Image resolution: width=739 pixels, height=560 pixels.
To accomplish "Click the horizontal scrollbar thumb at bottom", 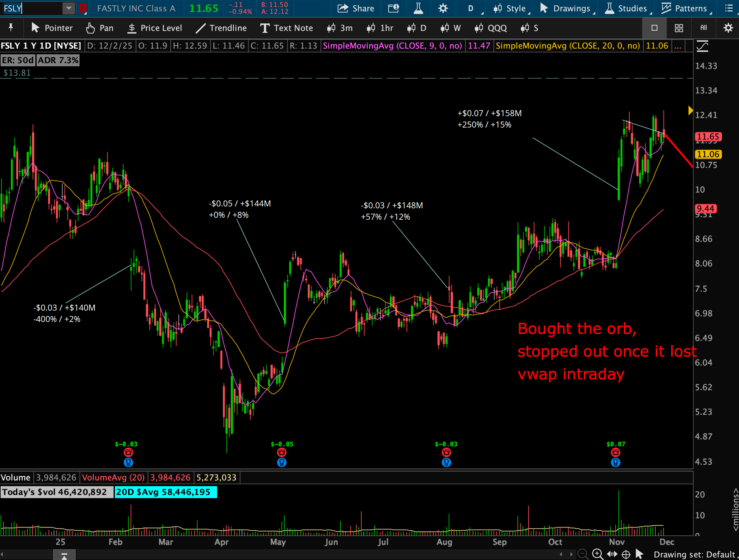I will tap(64, 555).
